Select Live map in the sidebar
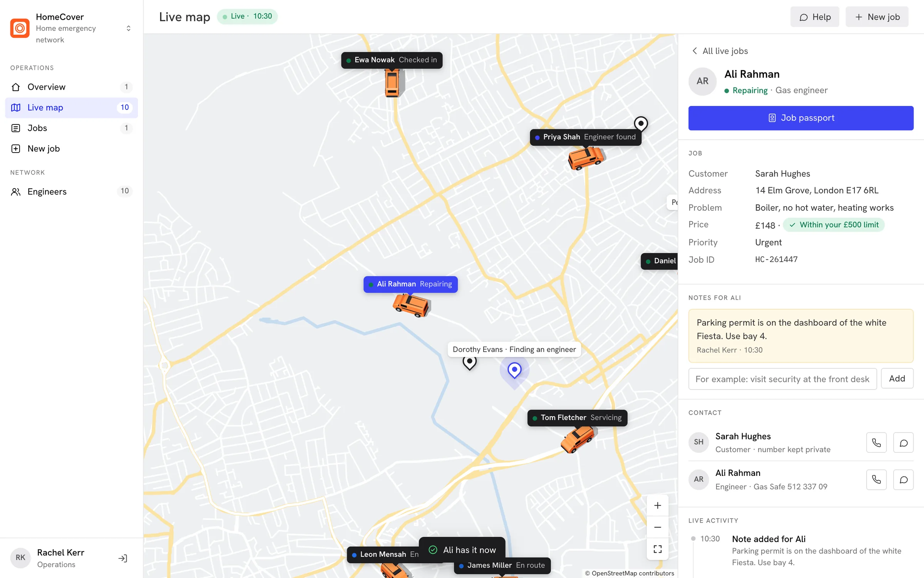924x578 pixels. click(x=72, y=108)
